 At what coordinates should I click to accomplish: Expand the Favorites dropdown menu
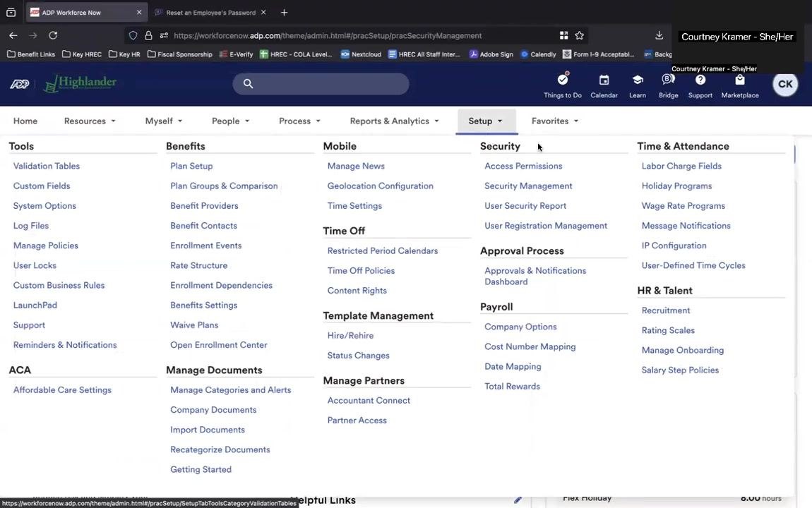[554, 121]
